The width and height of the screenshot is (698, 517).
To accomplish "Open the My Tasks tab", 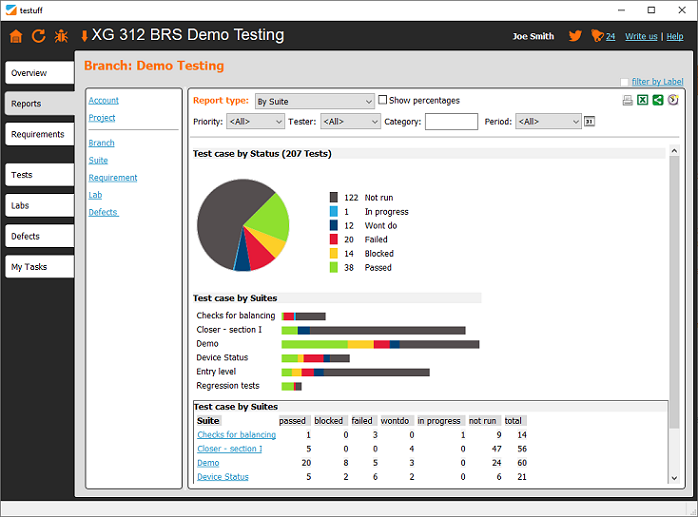I will point(40,267).
